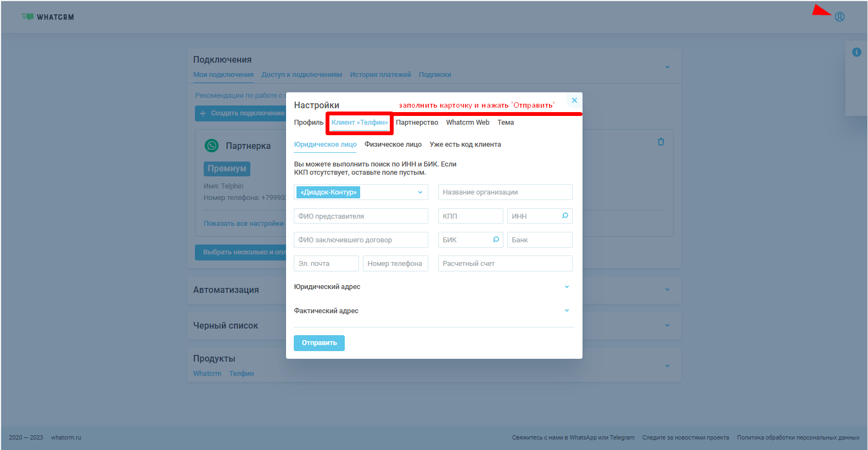The image size is (868, 450).
Task: Click the blue info icon on right
Action: [x=856, y=52]
